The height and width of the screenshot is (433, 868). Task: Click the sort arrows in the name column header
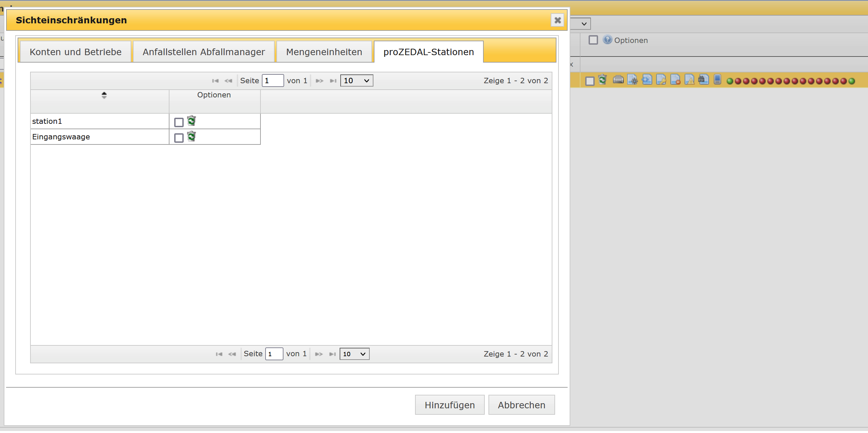pos(104,95)
